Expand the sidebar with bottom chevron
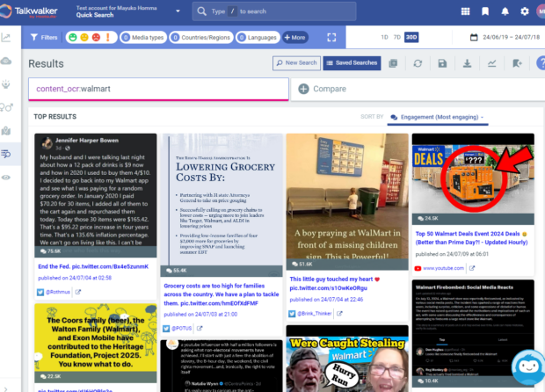 [x=5, y=389]
